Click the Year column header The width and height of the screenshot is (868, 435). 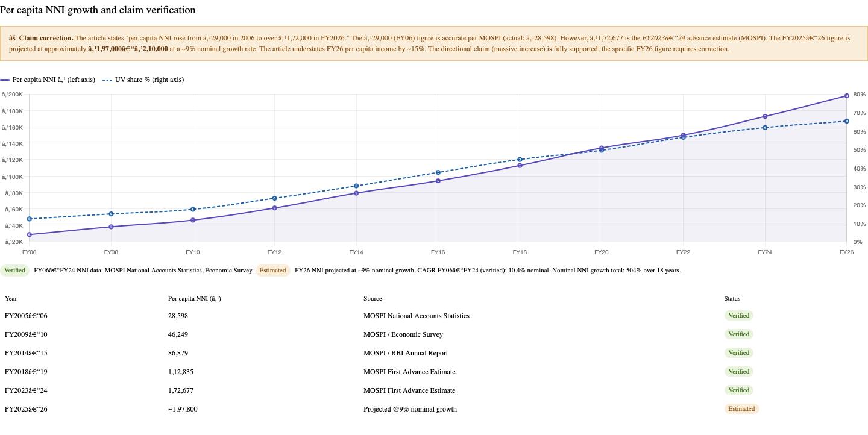pos(11,299)
